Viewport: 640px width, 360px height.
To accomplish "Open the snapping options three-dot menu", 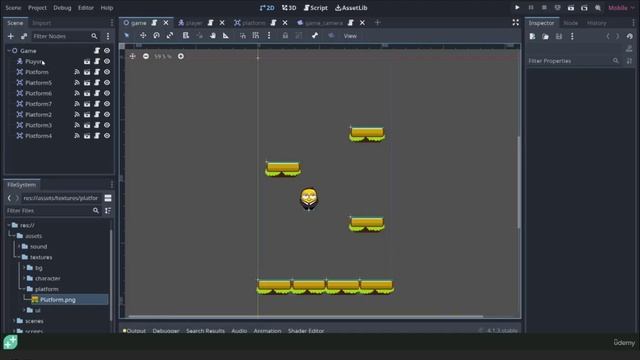I will [x=269, y=36].
